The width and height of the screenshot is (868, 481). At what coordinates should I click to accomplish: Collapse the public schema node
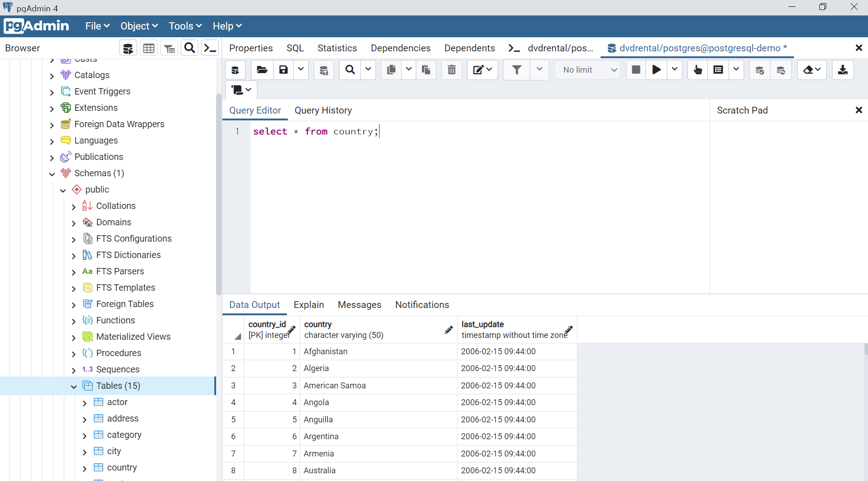pyautogui.click(x=63, y=190)
